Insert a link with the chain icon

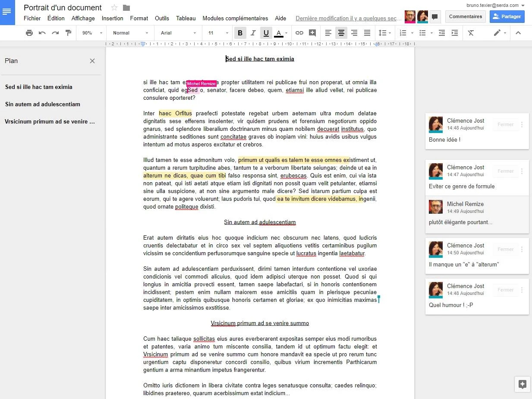tap(299, 33)
